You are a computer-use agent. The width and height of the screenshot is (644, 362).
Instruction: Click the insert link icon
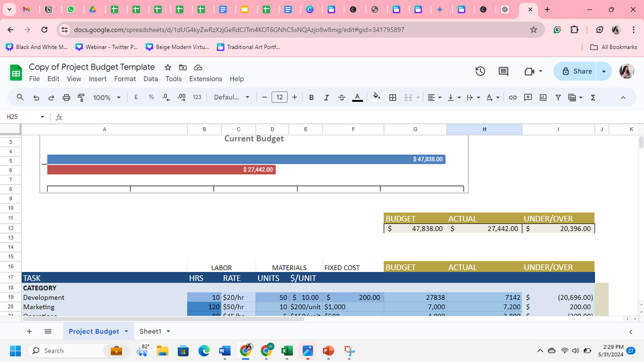tap(513, 98)
